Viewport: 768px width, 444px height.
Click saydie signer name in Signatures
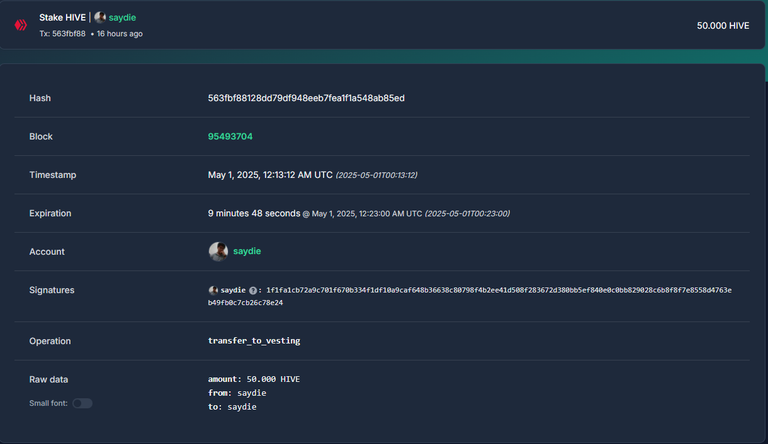(x=233, y=290)
